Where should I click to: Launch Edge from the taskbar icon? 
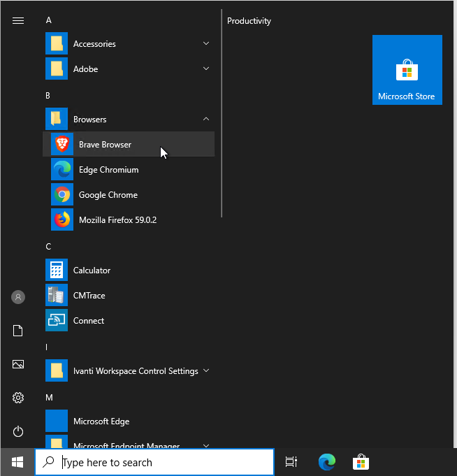click(x=327, y=462)
